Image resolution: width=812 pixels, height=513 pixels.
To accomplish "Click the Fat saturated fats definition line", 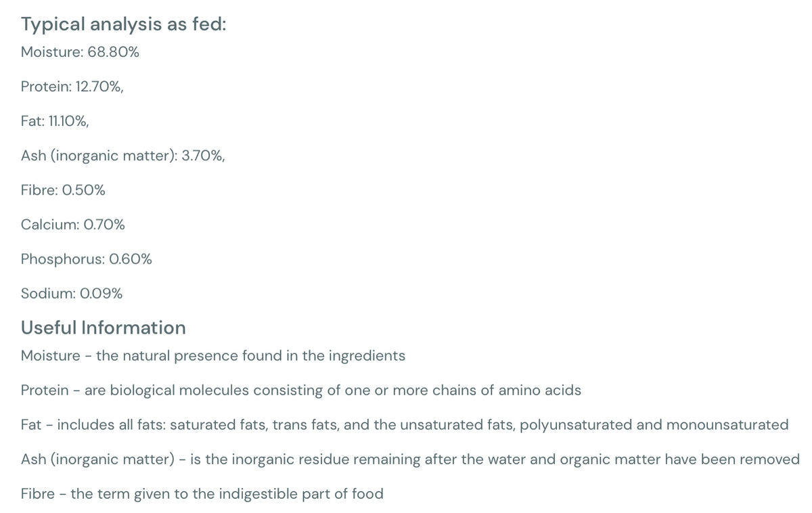I will [405, 425].
